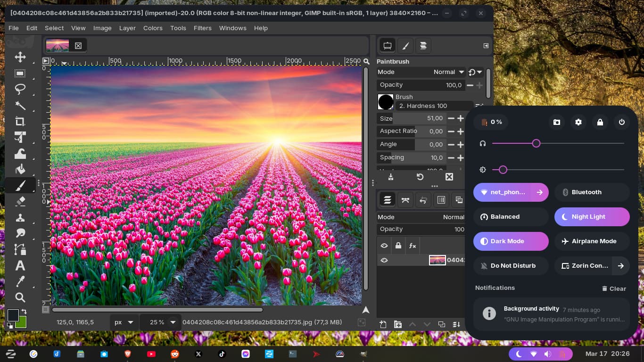Enable Airplane Mode button
The width and height of the screenshot is (644, 362).
(x=592, y=241)
